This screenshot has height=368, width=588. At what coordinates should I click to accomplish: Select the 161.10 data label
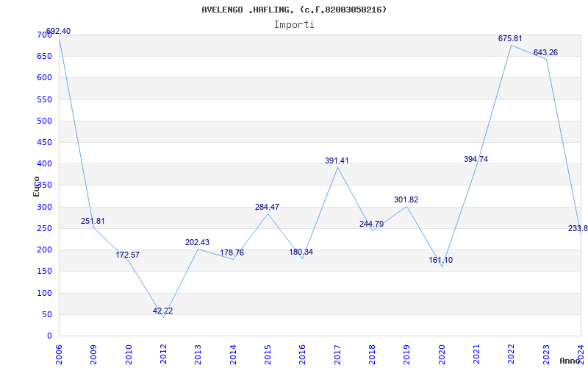pos(441,261)
